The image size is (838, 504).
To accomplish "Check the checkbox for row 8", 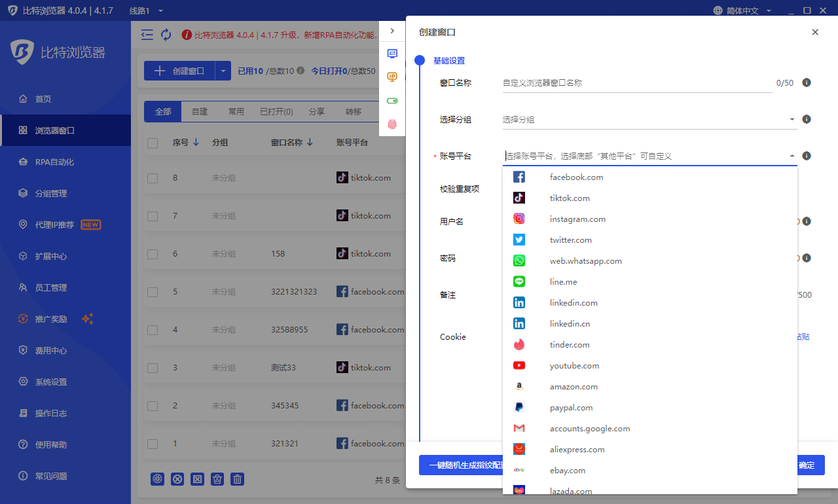I will coord(153,177).
